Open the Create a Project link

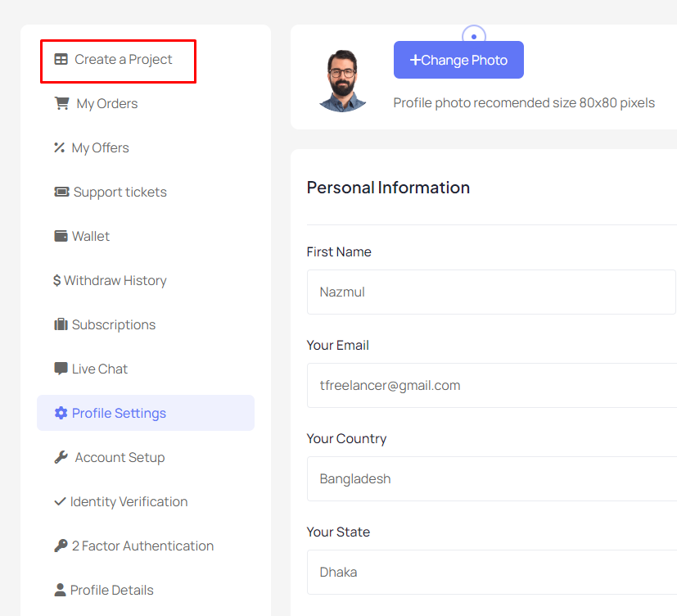click(x=118, y=61)
